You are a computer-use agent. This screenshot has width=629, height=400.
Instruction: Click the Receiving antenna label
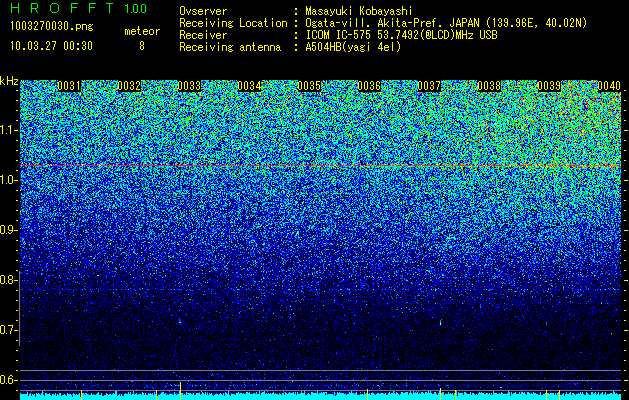pyautogui.click(x=230, y=47)
